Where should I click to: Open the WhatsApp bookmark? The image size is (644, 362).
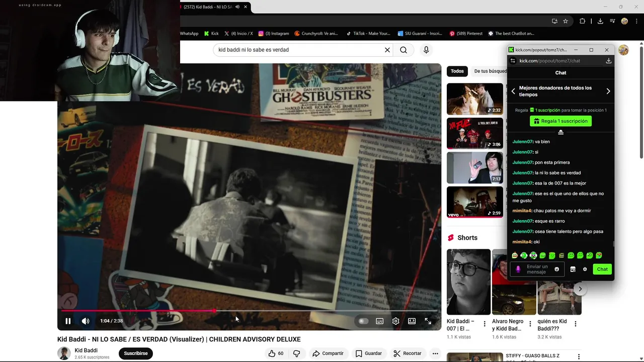click(189, 34)
